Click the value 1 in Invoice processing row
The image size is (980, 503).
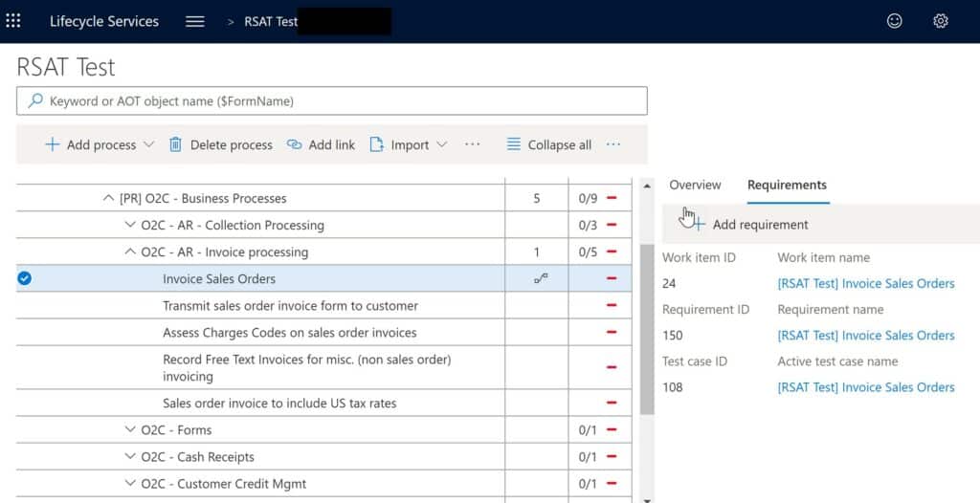pyautogui.click(x=536, y=252)
